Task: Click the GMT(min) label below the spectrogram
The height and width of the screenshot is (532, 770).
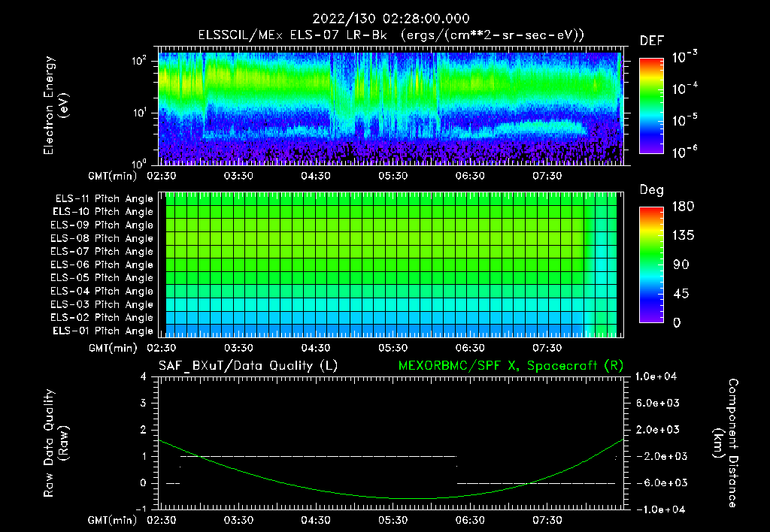Action: [x=113, y=176]
